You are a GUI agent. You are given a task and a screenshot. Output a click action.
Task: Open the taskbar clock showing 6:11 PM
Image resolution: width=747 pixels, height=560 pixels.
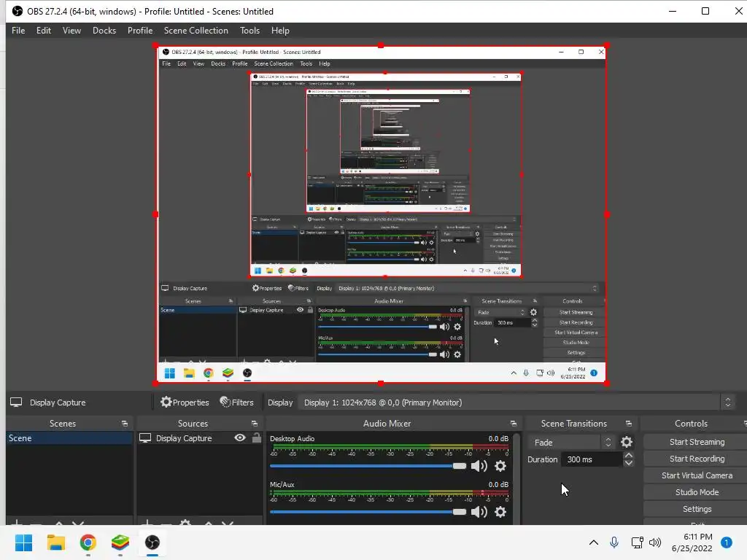[692, 542]
